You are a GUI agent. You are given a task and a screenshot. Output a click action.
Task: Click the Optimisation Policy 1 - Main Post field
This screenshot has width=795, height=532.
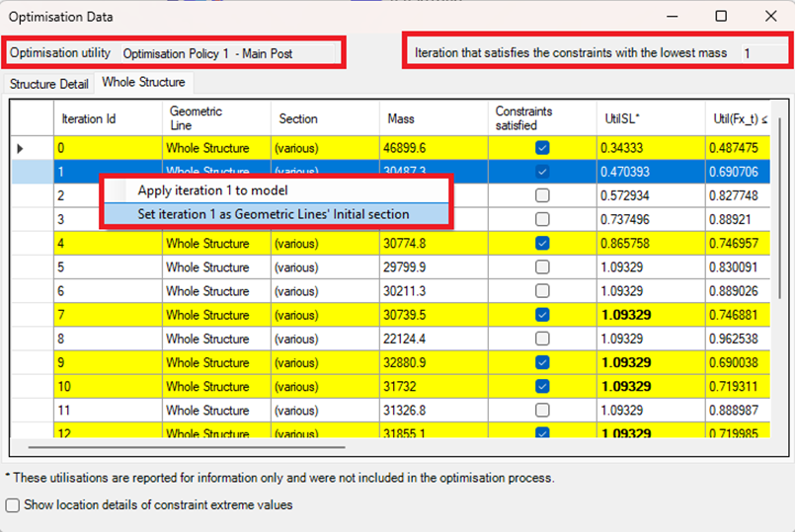228,53
